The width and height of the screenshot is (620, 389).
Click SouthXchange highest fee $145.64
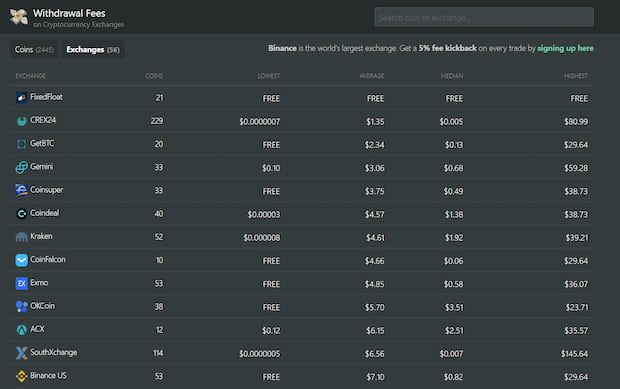pos(575,354)
